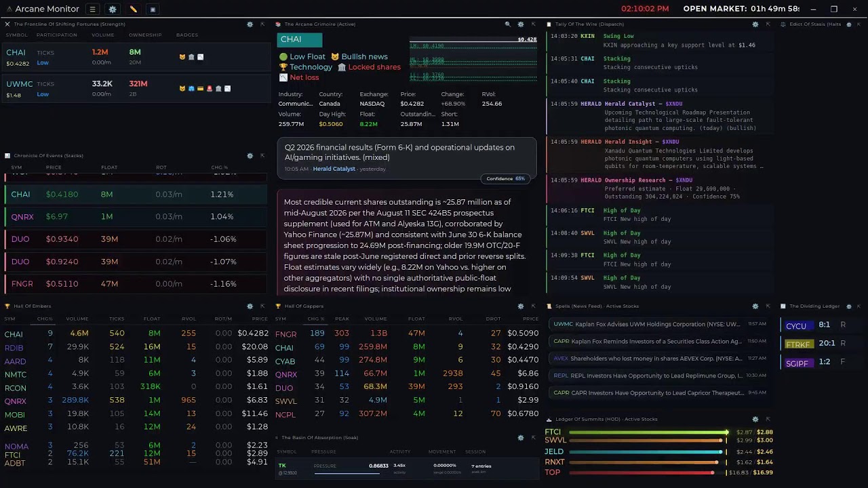
Task: Open Hall Of Embers settings gear
Action: click(250, 306)
